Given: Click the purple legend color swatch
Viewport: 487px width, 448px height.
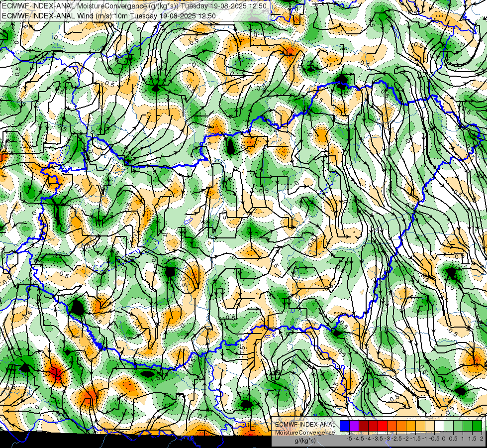Looking at the screenshot, I should pyautogui.click(x=354, y=426).
